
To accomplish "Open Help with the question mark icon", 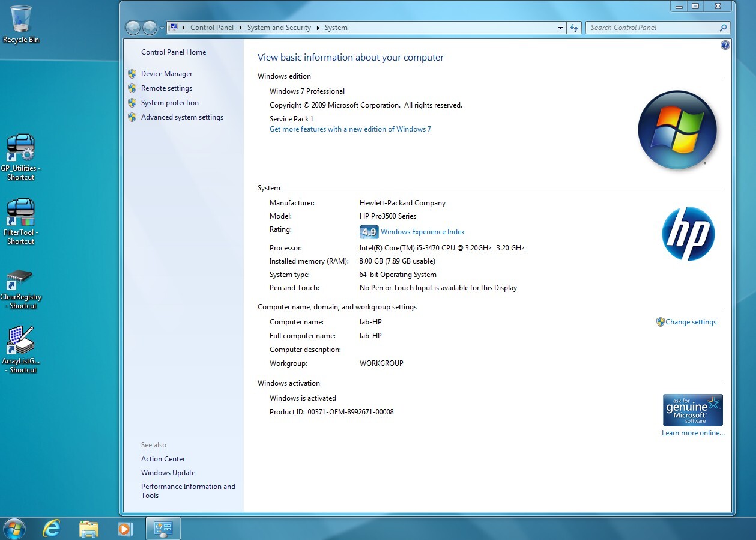I will click(x=725, y=45).
